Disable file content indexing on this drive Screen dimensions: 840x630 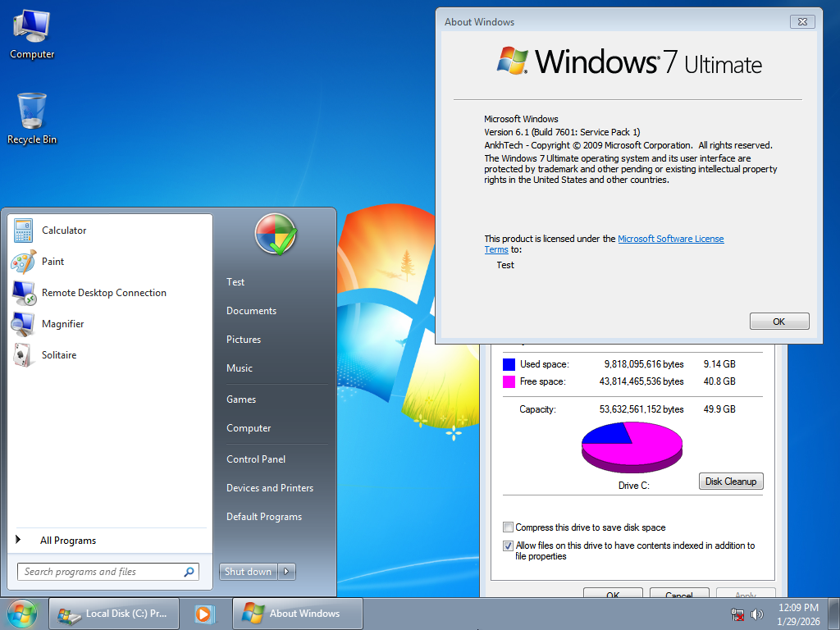[x=508, y=546]
